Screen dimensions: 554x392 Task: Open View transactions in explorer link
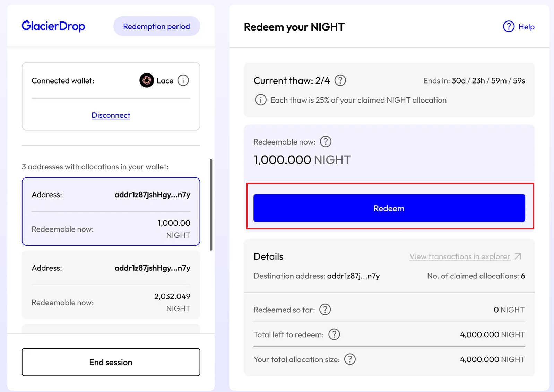(460, 256)
